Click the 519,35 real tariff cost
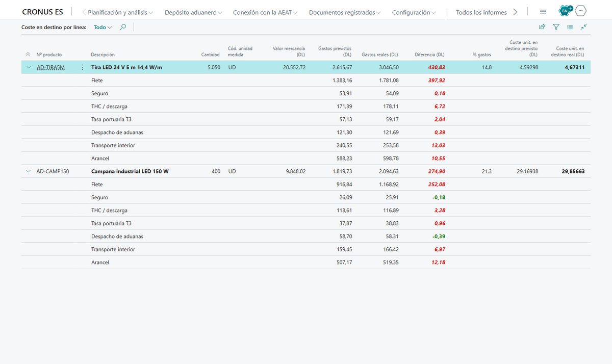 [x=390, y=263]
